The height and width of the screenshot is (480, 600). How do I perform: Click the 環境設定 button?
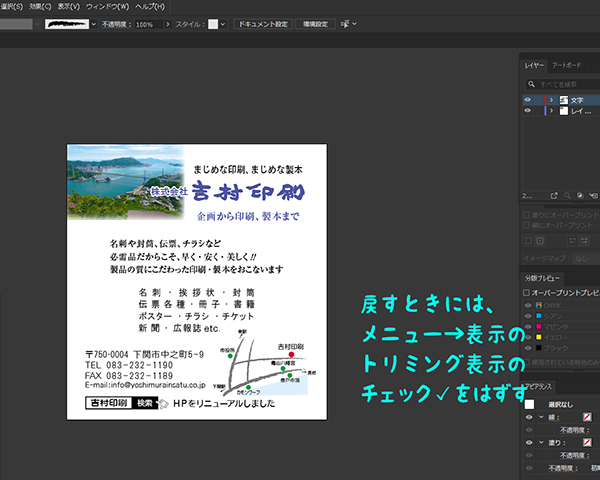click(x=315, y=24)
